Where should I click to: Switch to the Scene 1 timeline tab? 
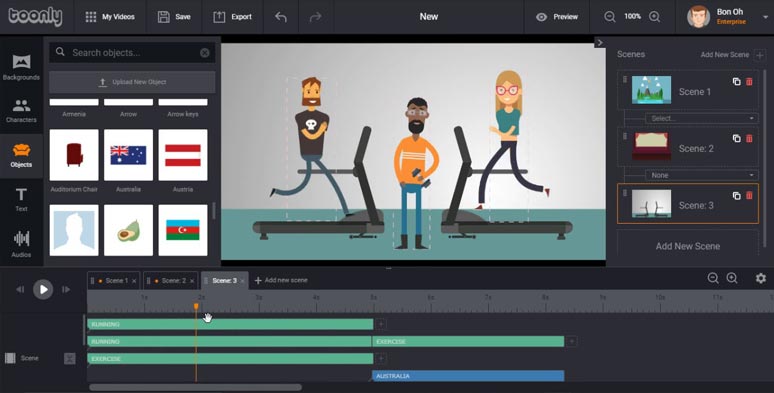coord(114,280)
